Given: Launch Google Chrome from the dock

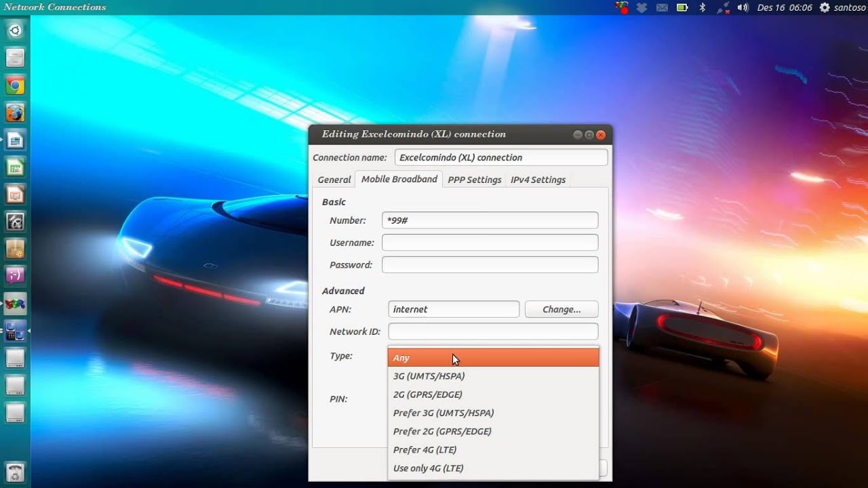Looking at the screenshot, I should click(15, 85).
